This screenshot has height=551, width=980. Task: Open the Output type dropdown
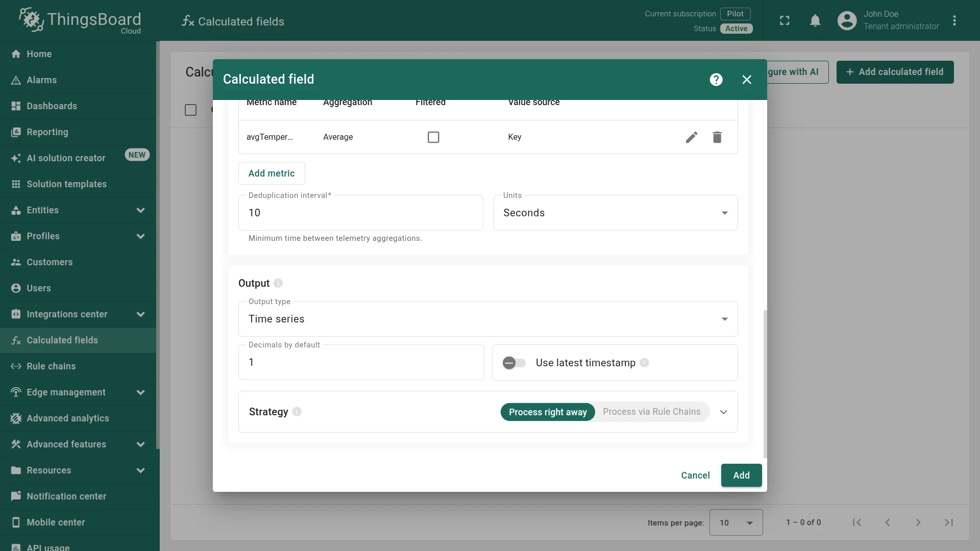(x=488, y=319)
